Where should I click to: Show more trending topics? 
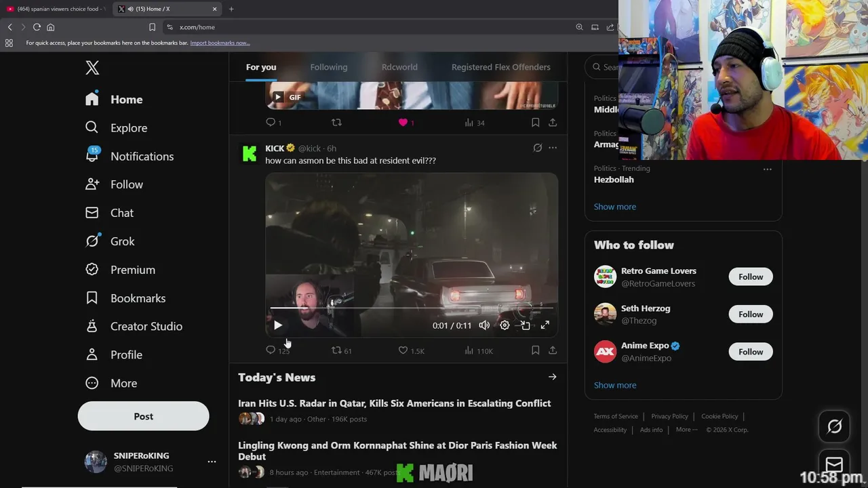coord(615,207)
